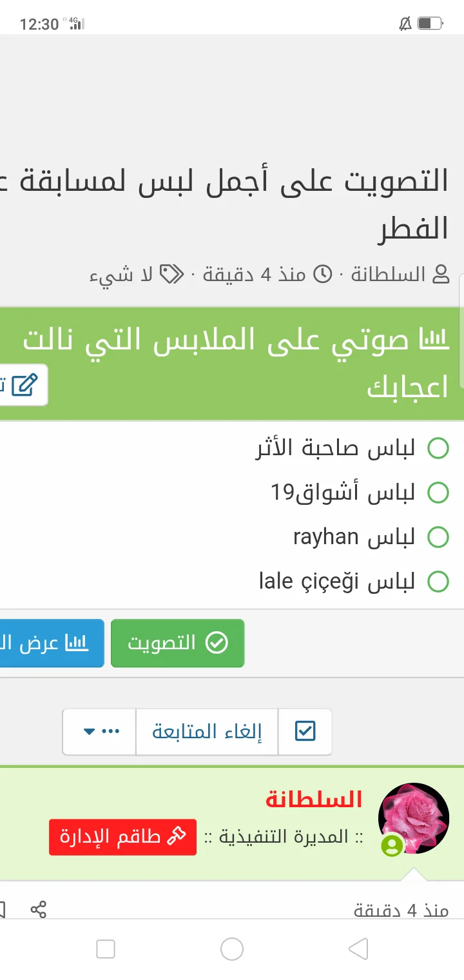The image size is (464, 980).
Task: Open the three-dots thread menu
Action: pyautogui.click(x=111, y=731)
